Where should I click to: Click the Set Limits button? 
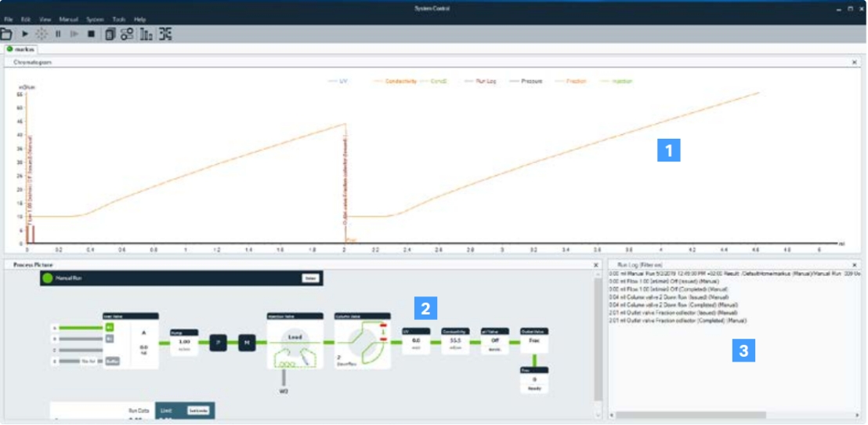click(197, 410)
